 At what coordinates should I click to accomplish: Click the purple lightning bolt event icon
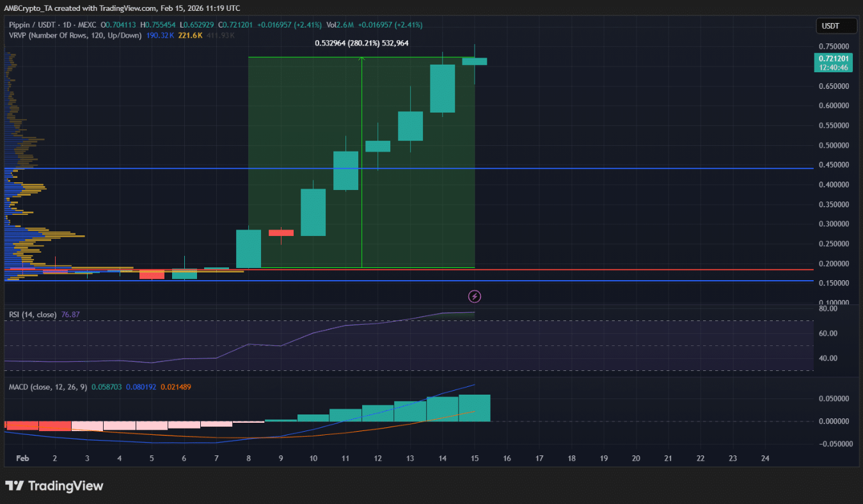pos(475,296)
